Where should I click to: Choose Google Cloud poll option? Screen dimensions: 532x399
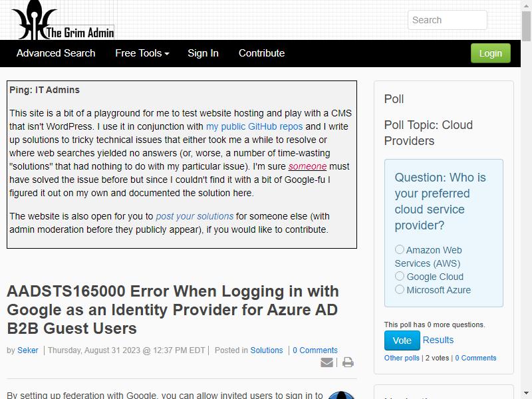(x=400, y=276)
